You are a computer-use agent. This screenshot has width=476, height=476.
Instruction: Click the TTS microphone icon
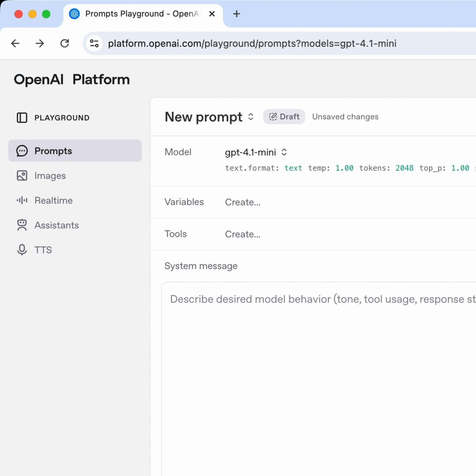[x=22, y=250]
